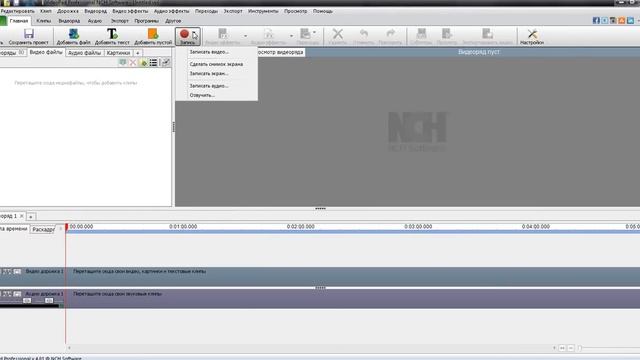Open the dropdown arrow next to Аудио эффекты

coord(291,36)
